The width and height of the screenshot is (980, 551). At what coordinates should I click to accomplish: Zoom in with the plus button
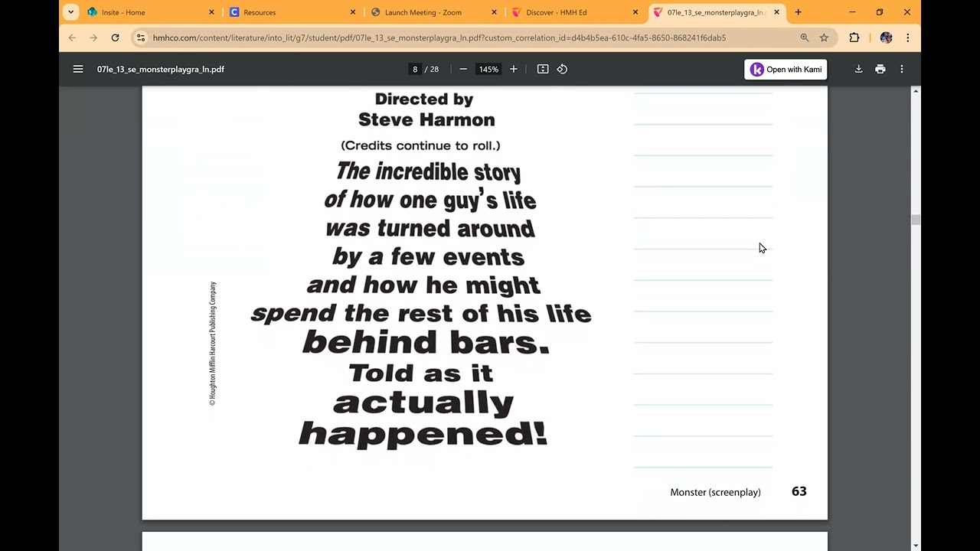point(514,69)
